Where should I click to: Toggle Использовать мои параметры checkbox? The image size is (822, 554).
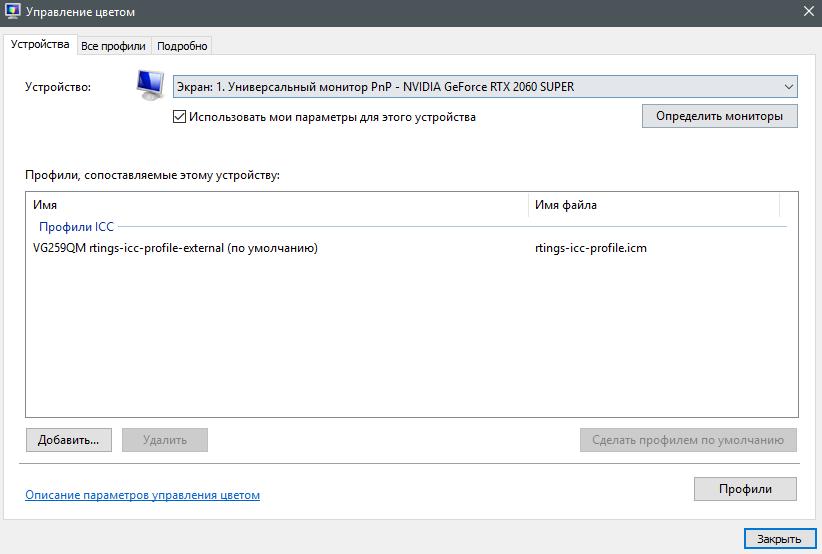[x=180, y=117]
